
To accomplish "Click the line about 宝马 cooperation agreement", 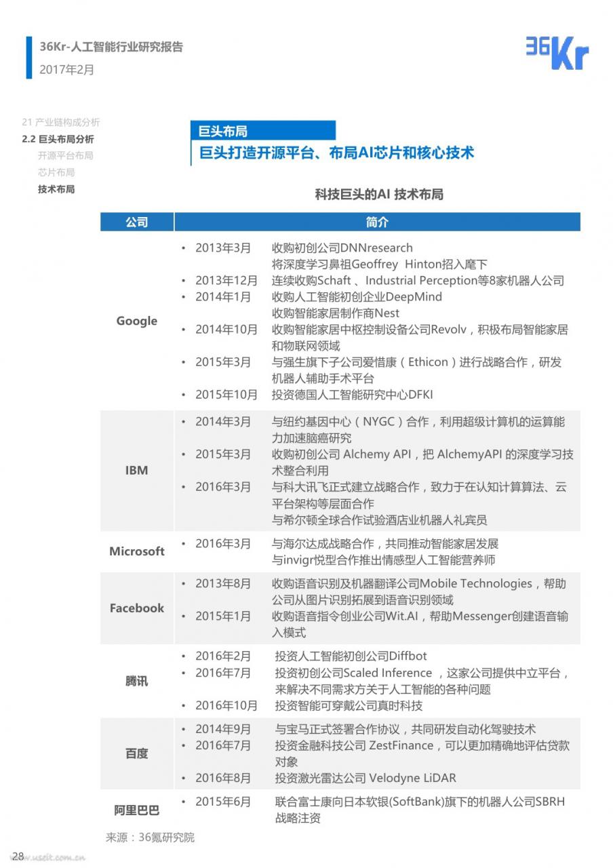I will pos(406,729).
